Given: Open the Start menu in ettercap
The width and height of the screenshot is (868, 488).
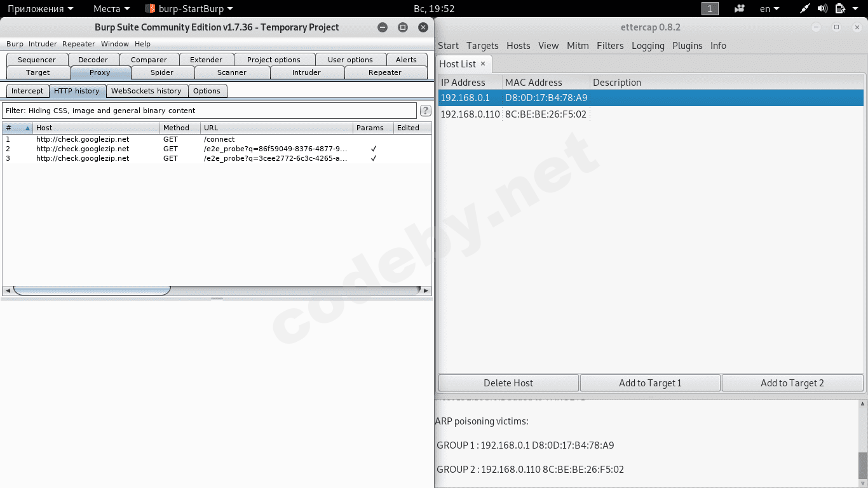Looking at the screenshot, I should (x=448, y=46).
